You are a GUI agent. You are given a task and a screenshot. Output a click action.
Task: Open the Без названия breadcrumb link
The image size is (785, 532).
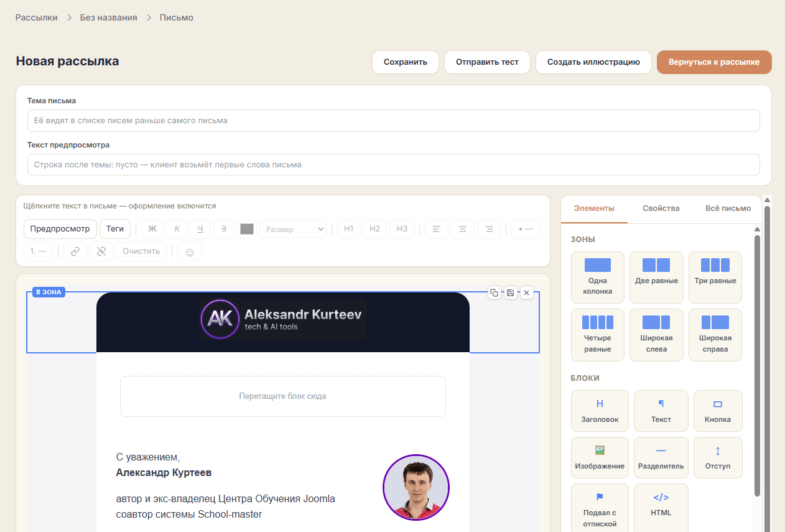click(x=109, y=17)
